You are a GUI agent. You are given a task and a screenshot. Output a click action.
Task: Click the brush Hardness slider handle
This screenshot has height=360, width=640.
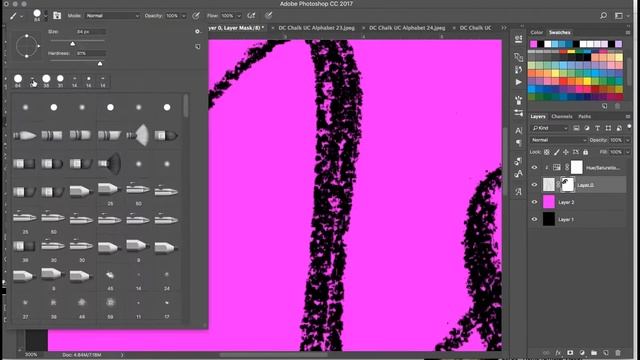[100, 63]
